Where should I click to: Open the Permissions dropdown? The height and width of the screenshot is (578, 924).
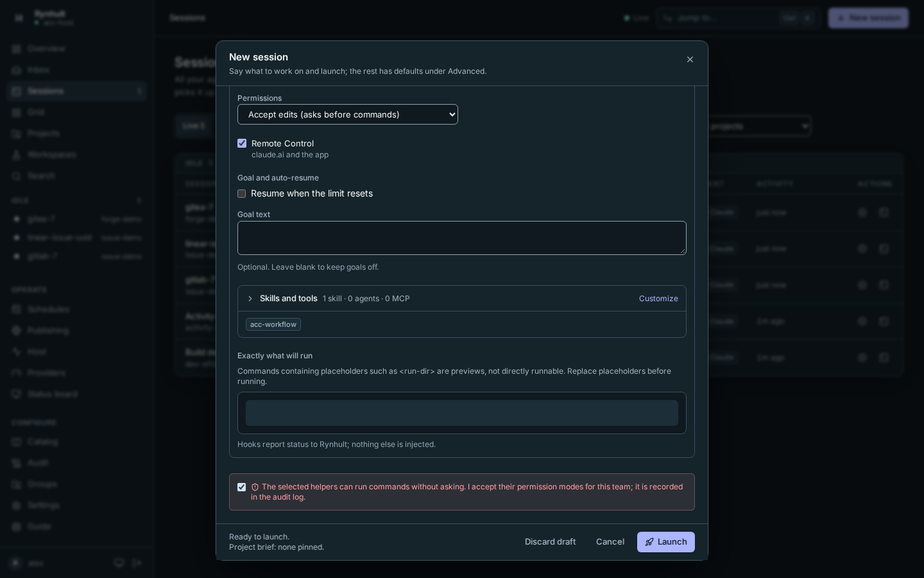pyautogui.click(x=347, y=114)
